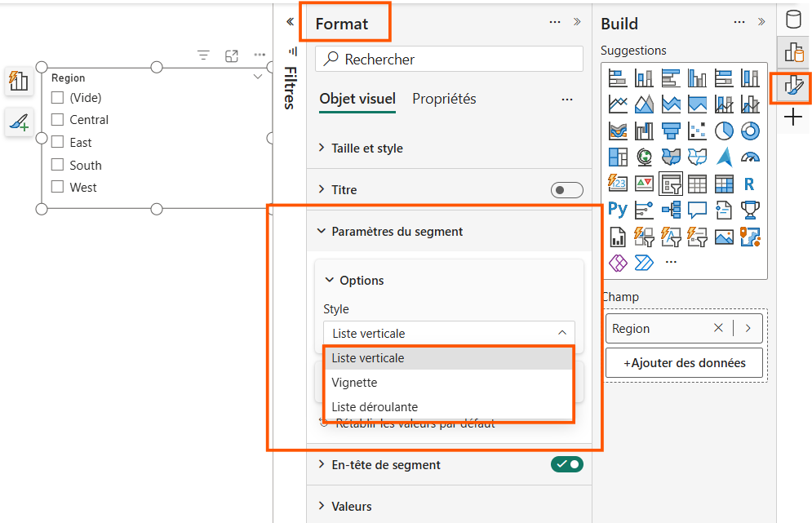The width and height of the screenshot is (812, 523).
Task: Disable the En-tête de segment toggle
Action: 566,464
